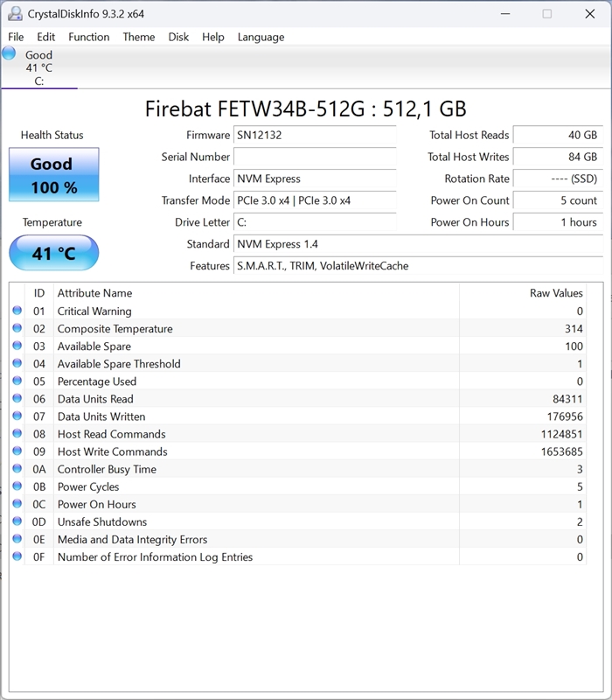The height and width of the screenshot is (700, 612).
Task: Click status icon beside Media and Data Integrity Errors
Action: (x=17, y=539)
